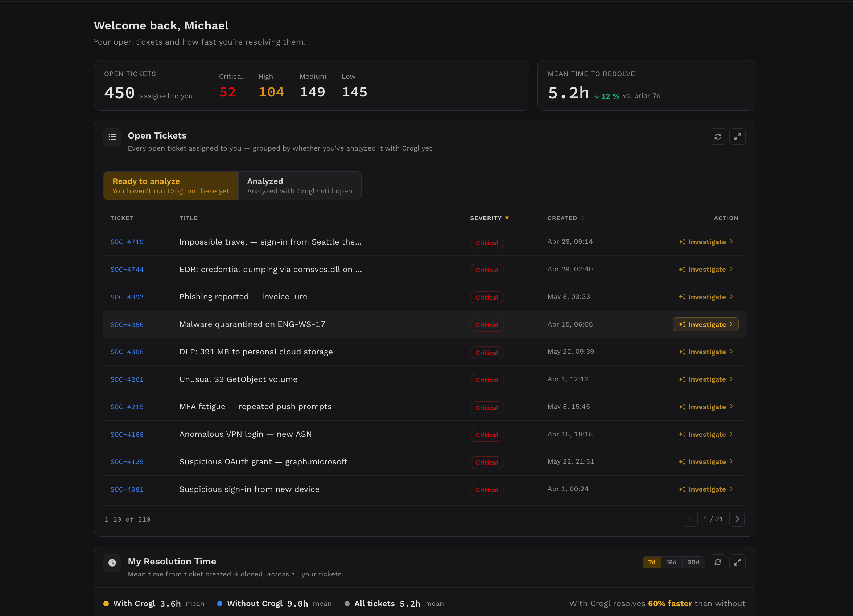The width and height of the screenshot is (853, 616).
Task: Investigate the MFA fatigue ticket
Action: [x=705, y=407]
